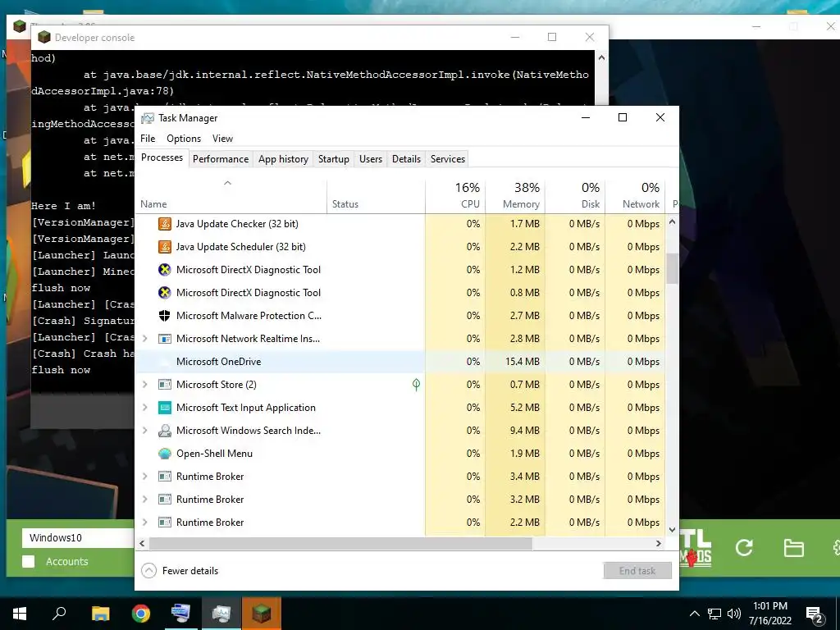The width and height of the screenshot is (840, 630).
Task: Click the horizontal scrollbar thumb in Task Manager
Action: coord(340,543)
